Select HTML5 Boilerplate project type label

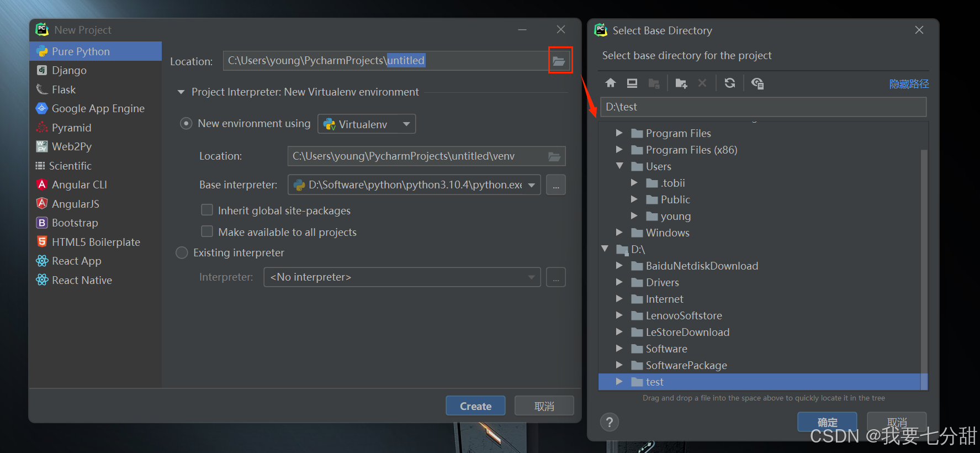click(96, 242)
